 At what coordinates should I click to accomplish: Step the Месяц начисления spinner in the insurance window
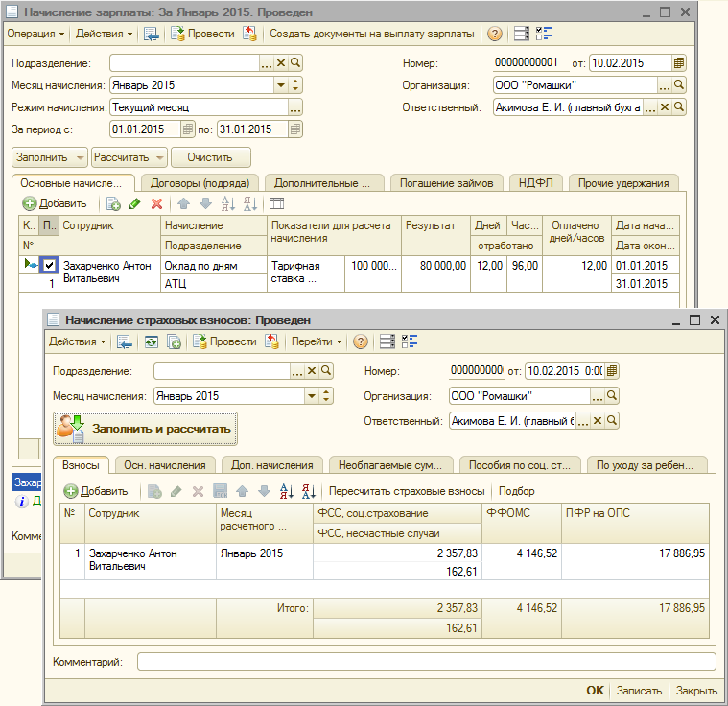tap(328, 396)
